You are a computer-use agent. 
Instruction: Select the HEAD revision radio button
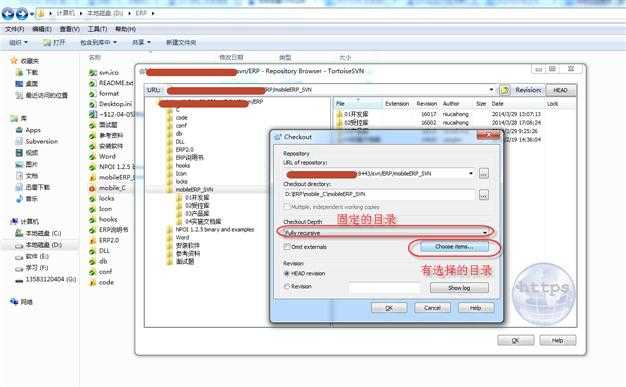point(287,274)
